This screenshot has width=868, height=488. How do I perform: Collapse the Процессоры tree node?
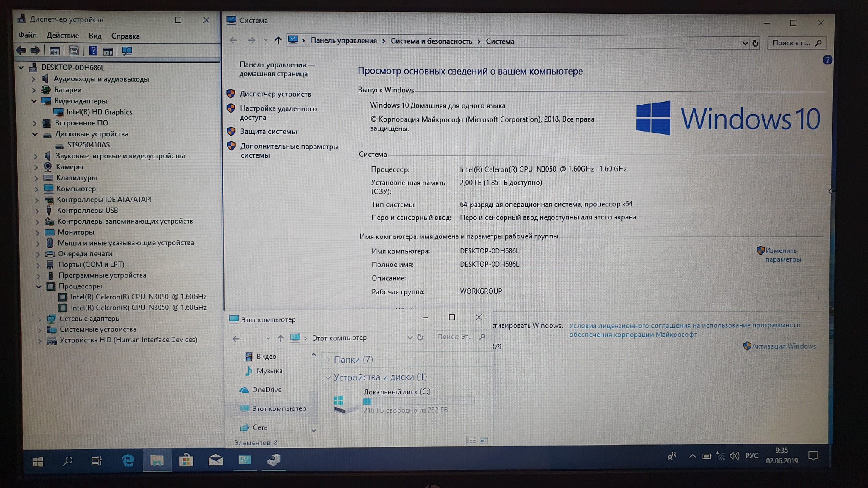tap(39, 286)
